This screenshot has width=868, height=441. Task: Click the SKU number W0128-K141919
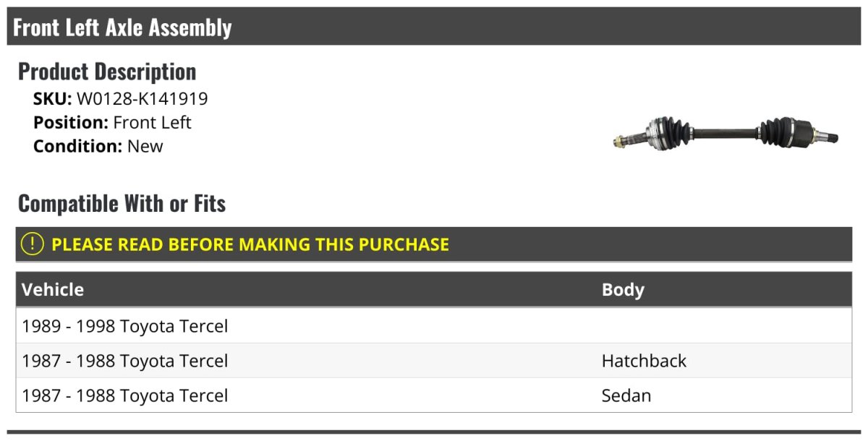tap(142, 99)
